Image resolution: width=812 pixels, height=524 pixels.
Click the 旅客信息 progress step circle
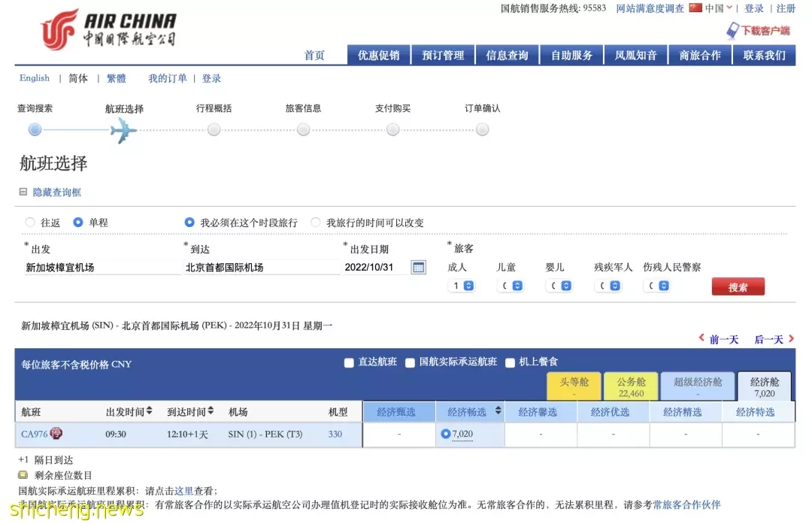(304, 129)
